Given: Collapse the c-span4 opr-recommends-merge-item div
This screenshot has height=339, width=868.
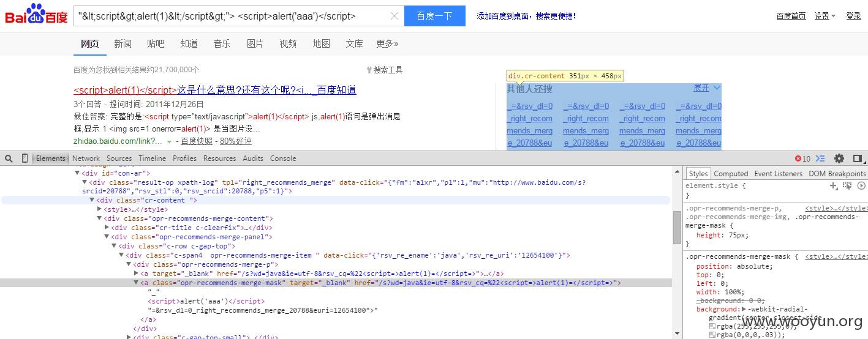Looking at the screenshot, I should click(x=122, y=255).
